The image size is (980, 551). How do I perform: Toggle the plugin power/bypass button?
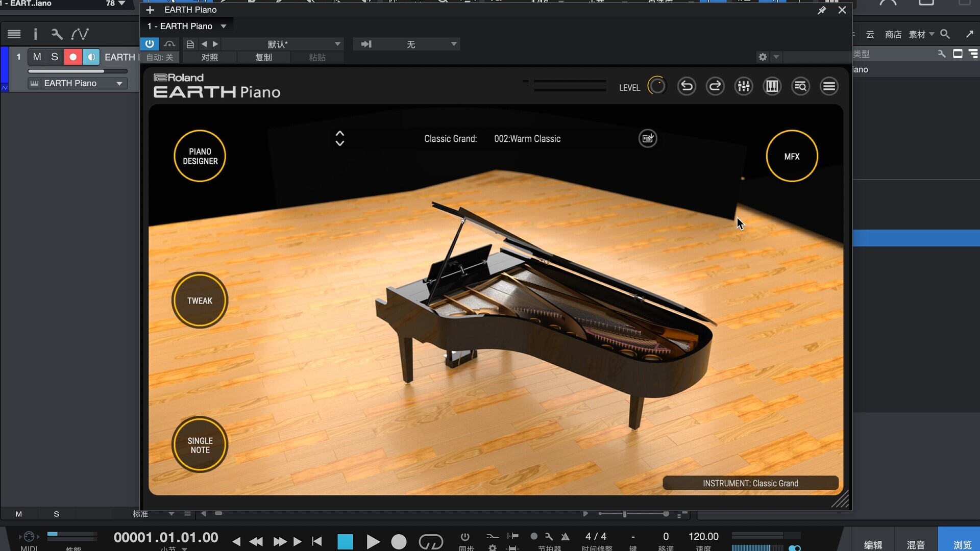point(149,44)
